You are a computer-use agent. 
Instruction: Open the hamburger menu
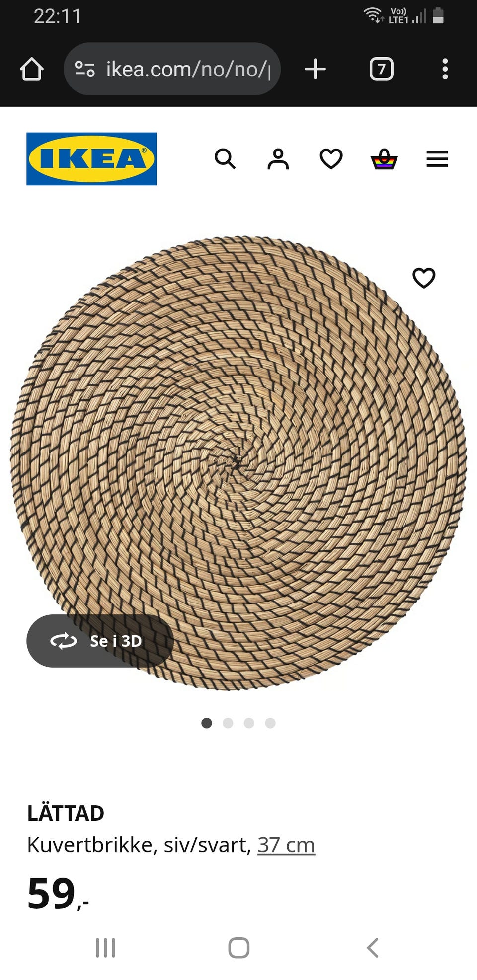[x=437, y=159]
